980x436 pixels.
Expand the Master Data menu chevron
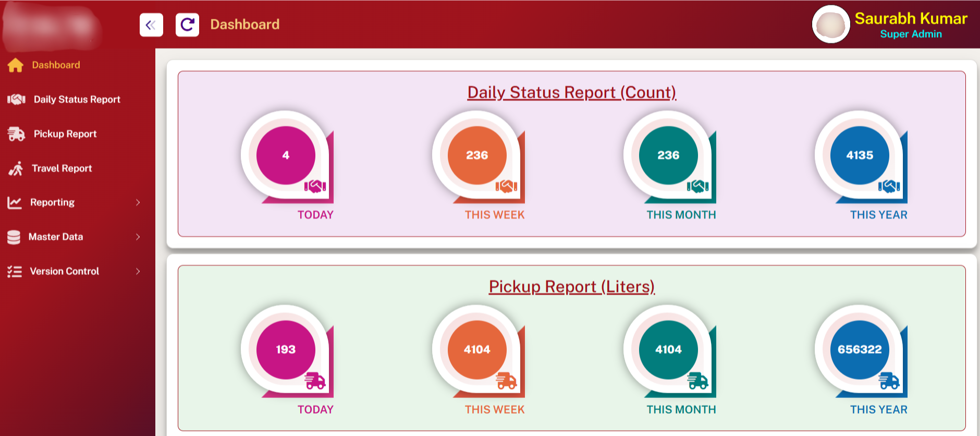point(138,237)
